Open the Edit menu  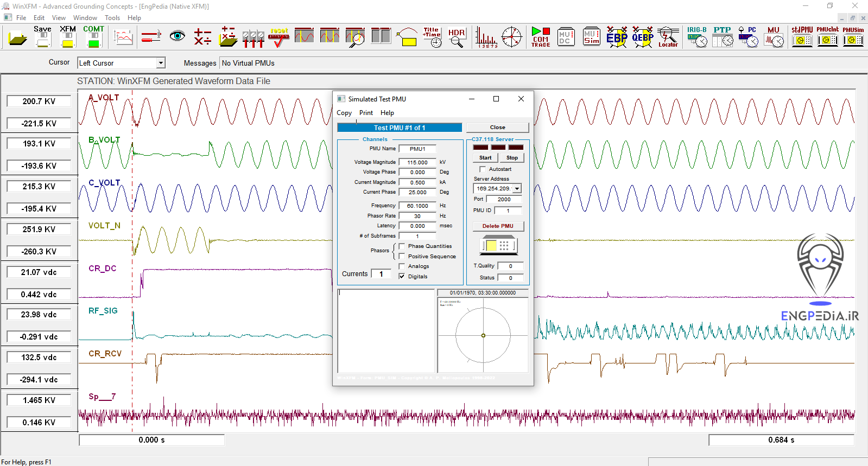coord(39,18)
